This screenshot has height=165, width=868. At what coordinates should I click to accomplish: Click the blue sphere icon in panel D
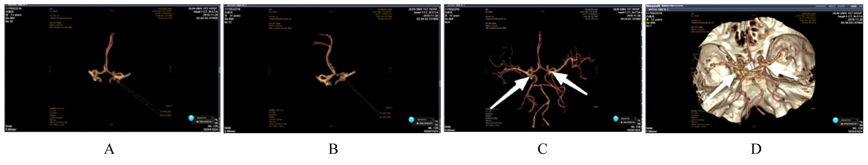point(835,120)
